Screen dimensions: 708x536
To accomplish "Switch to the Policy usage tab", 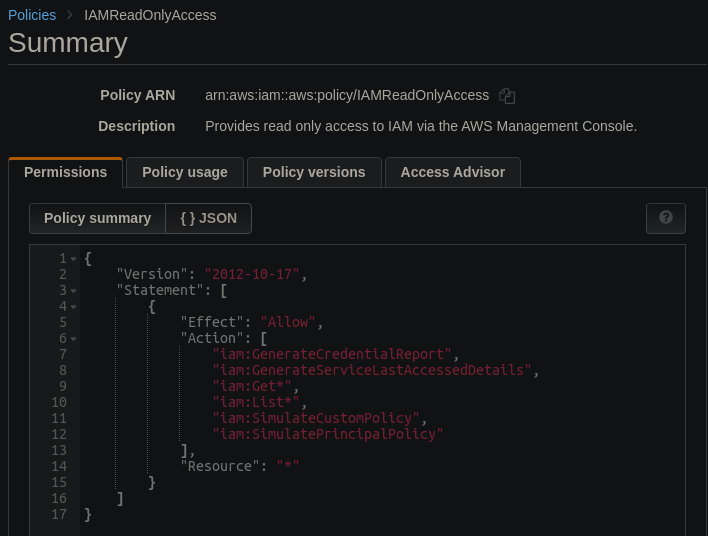I will point(185,172).
